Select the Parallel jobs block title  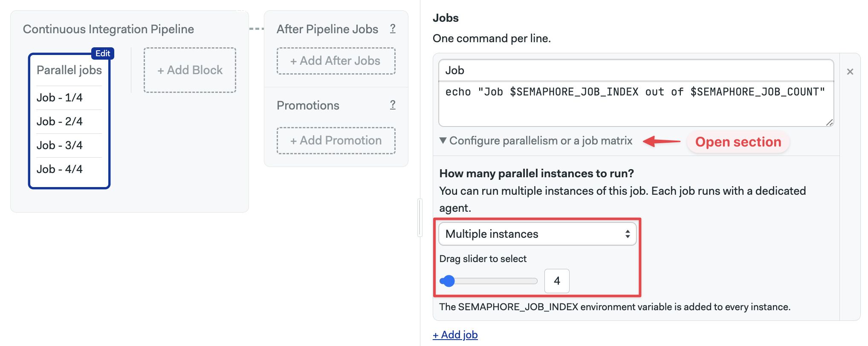point(69,70)
